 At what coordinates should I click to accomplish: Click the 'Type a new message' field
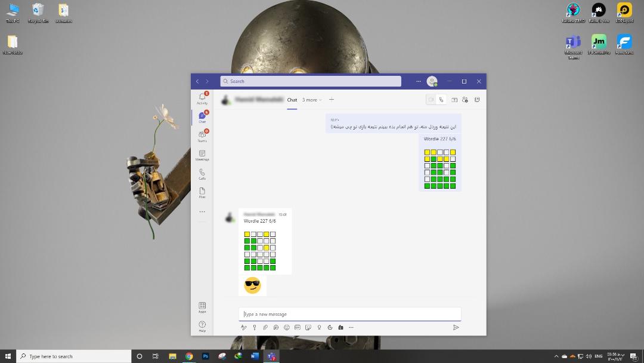point(350,314)
